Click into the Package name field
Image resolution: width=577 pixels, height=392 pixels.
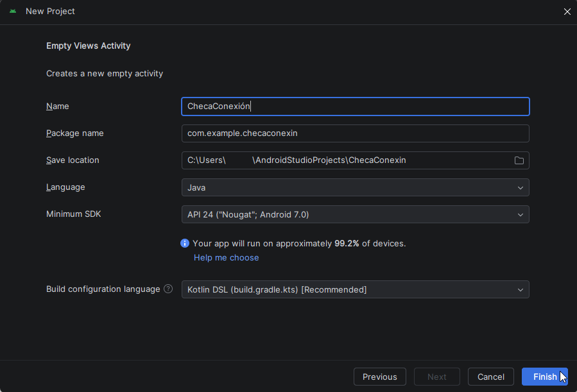coord(355,133)
